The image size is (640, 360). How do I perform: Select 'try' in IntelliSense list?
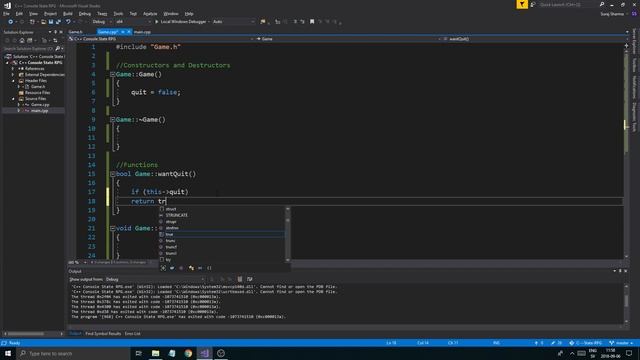(x=221, y=260)
